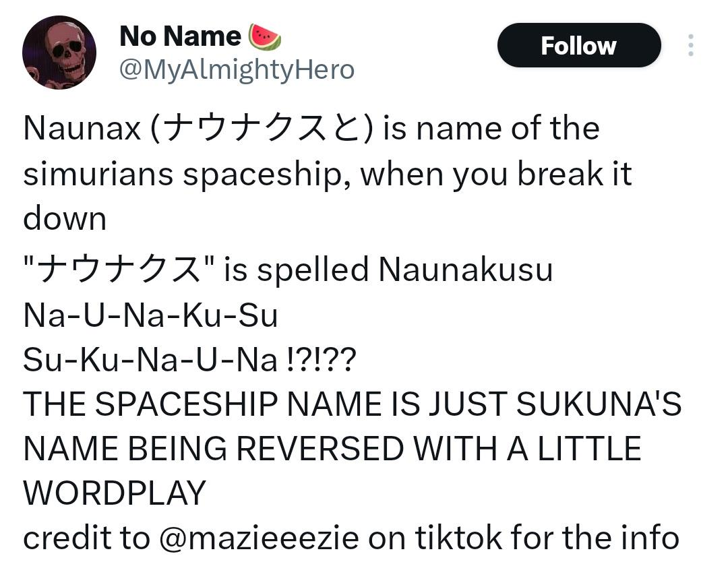The width and height of the screenshot is (728, 562).
Task: Open the three-dot more options menu
Action: [691, 45]
